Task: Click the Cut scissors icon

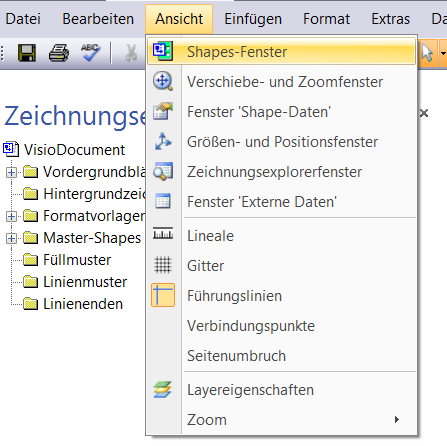Action: coord(131,53)
